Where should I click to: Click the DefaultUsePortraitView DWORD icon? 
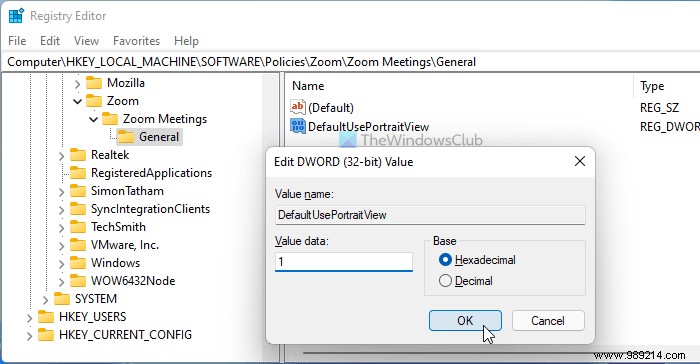(x=297, y=126)
